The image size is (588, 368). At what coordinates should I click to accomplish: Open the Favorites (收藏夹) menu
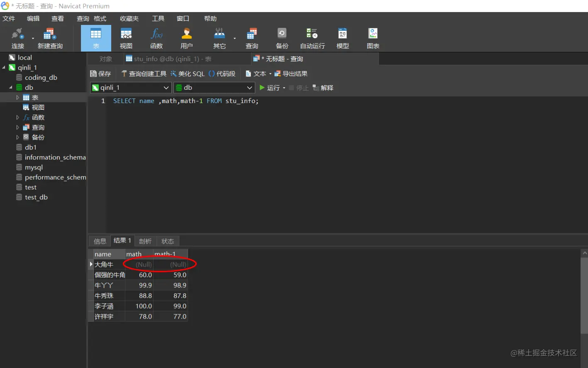pyautogui.click(x=129, y=18)
